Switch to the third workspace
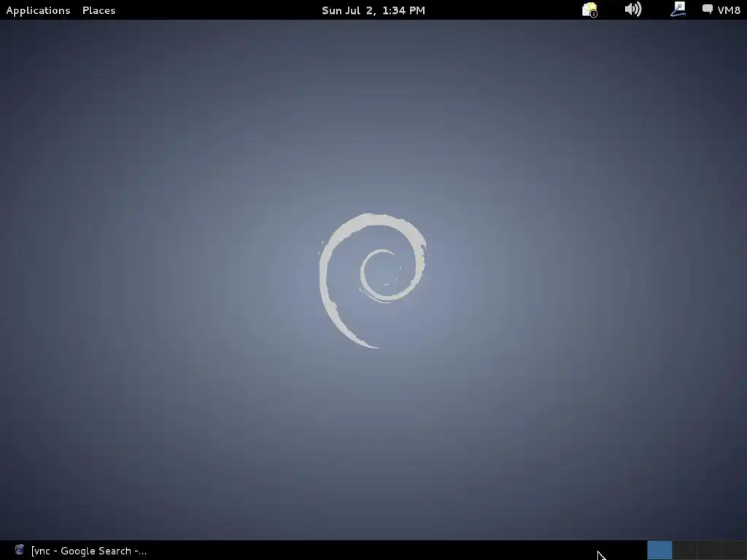The width and height of the screenshot is (747, 560). click(x=709, y=551)
